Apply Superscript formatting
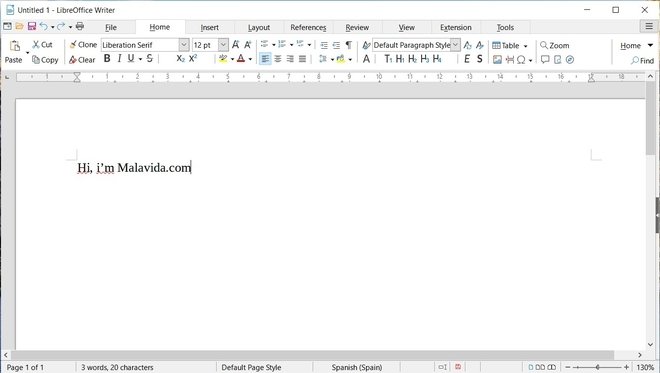Viewport: 660px width, 373px height. [193, 59]
